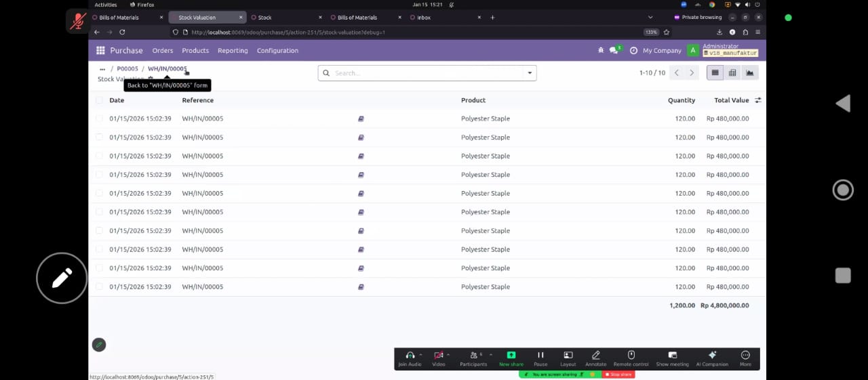
Task: Open the optional columns selector
Action: pyautogui.click(x=757, y=100)
